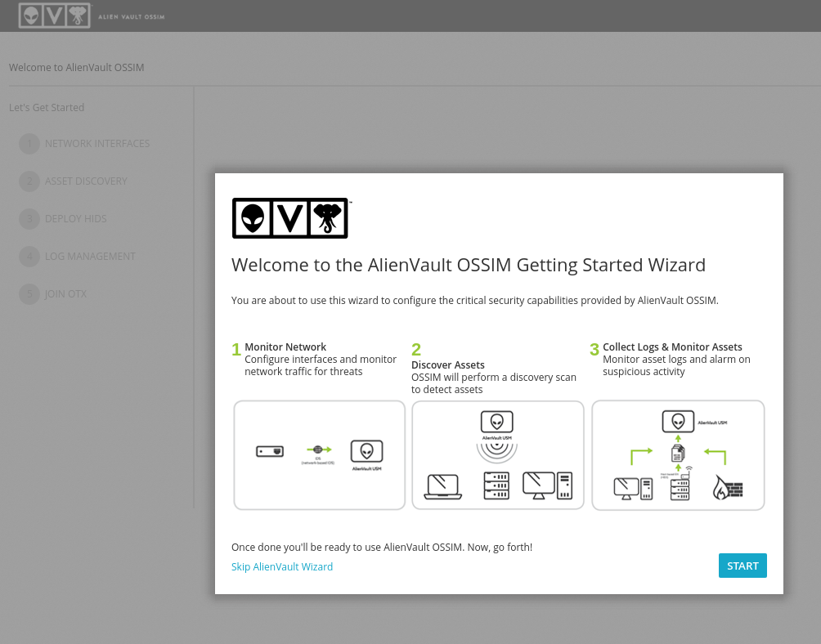
Task: Click the firewall icon in logs diagram
Action: (727, 488)
